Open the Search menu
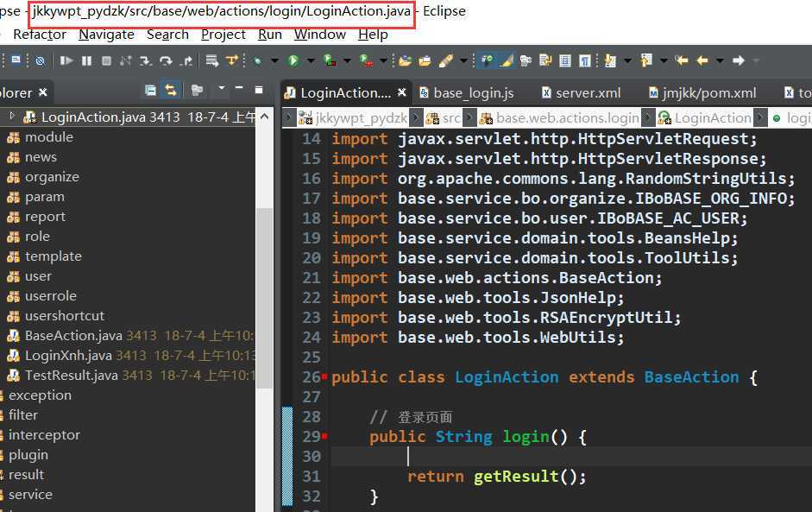 167,35
